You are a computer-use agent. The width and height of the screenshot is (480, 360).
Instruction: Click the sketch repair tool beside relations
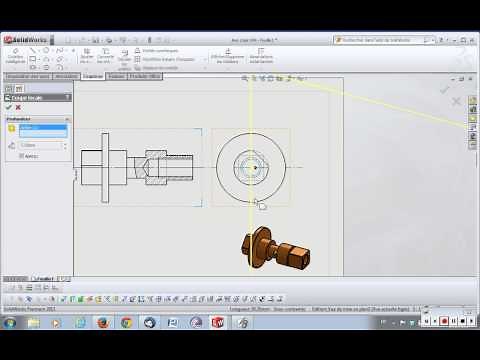pyautogui.click(x=261, y=56)
